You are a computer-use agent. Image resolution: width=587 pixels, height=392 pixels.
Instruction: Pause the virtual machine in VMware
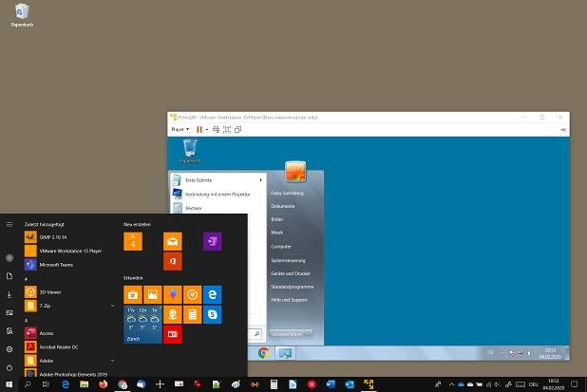(199, 129)
